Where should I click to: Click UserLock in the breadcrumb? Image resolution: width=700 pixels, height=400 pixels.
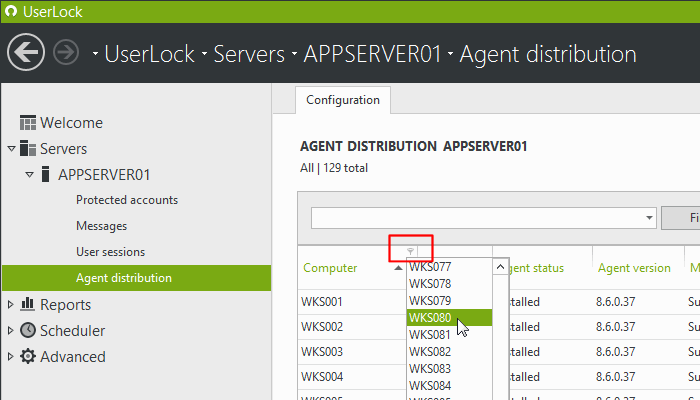pyautogui.click(x=150, y=54)
